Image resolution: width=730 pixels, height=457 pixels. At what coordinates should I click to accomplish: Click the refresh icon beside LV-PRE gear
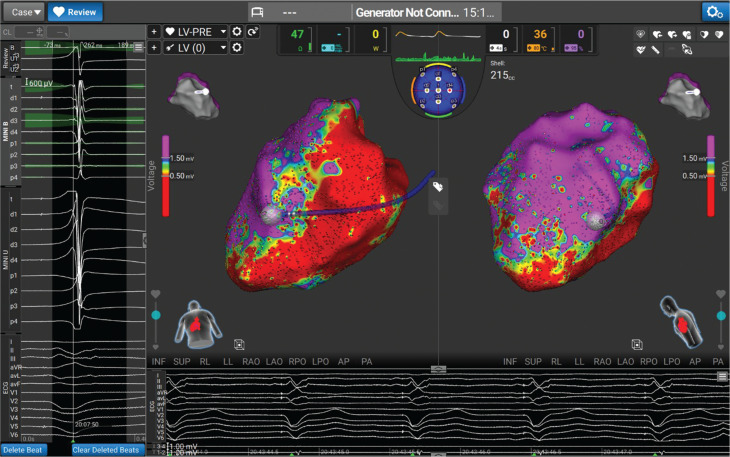click(x=253, y=32)
